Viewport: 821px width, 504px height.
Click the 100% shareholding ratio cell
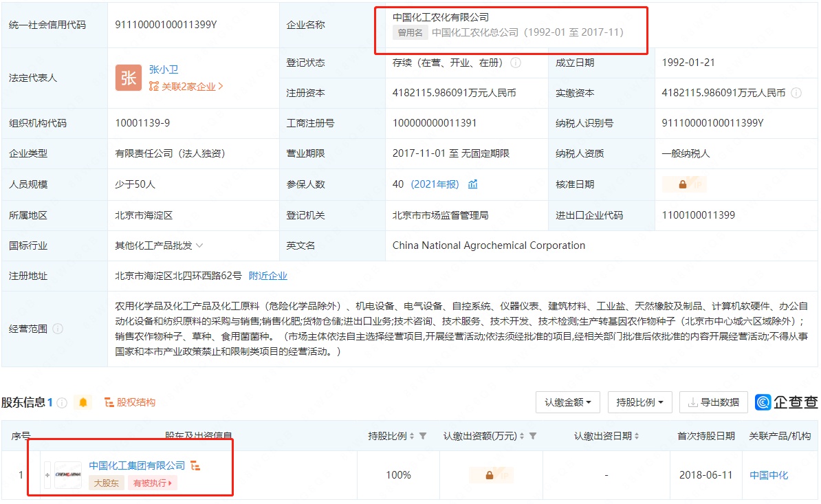[x=398, y=475]
